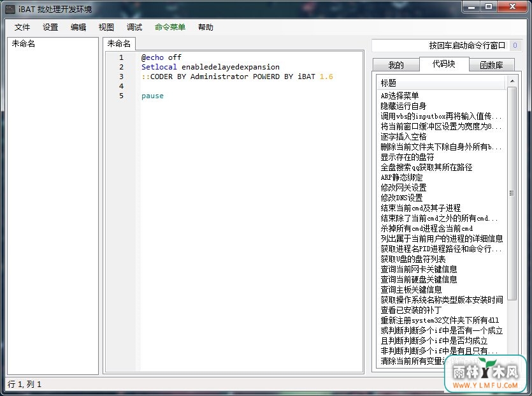Viewport: 532px width, 396px height.
Task: Select 修改DNS设置 code block
Action: [x=402, y=198]
